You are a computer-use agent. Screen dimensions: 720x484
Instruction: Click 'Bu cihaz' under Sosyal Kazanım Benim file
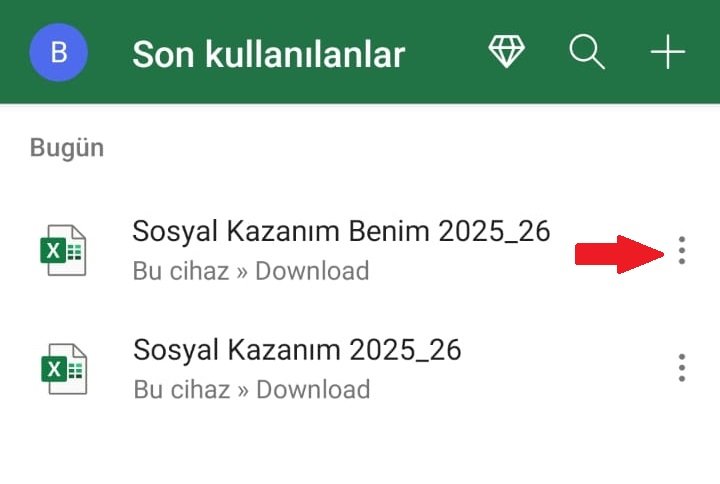(181, 270)
